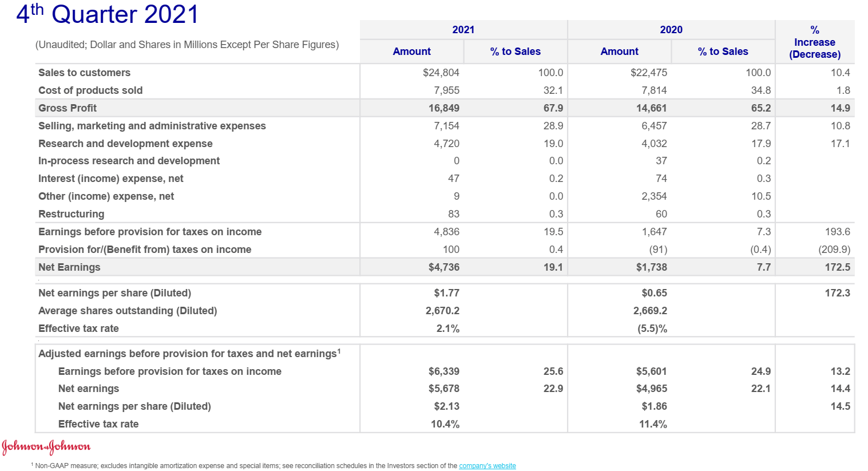This screenshot has height=471, width=868.
Task: Click the % Increase (Decrease) column header
Action: click(x=815, y=42)
